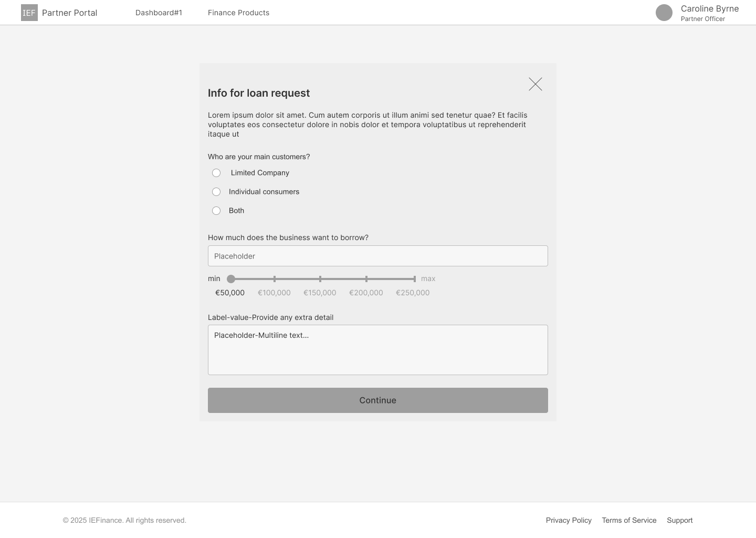Open the Privacy Policy link
The width and height of the screenshot is (756, 538).
pyautogui.click(x=569, y=520)
